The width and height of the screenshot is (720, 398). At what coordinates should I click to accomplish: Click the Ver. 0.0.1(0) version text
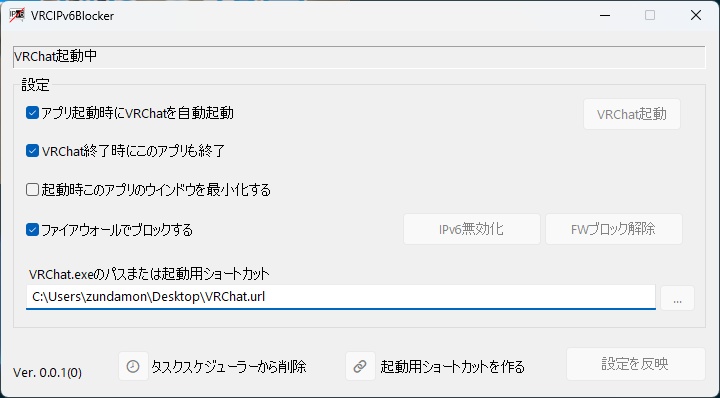47,372
